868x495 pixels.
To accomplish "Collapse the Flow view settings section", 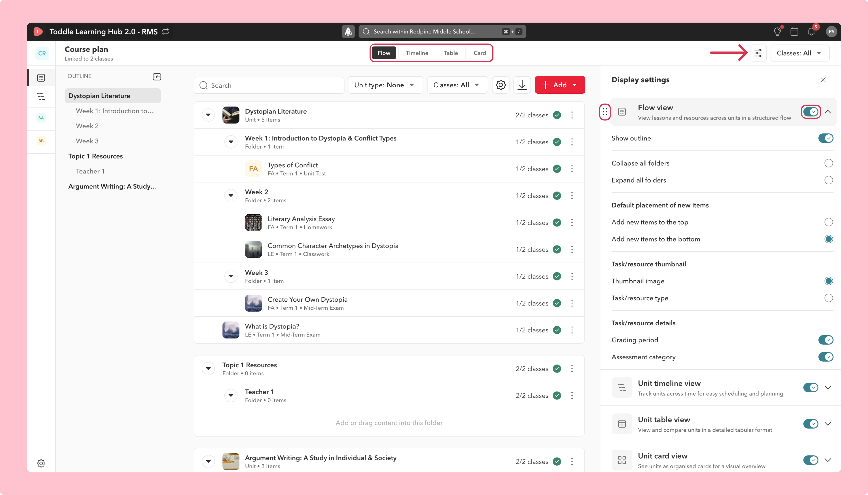I will (828, 112).
